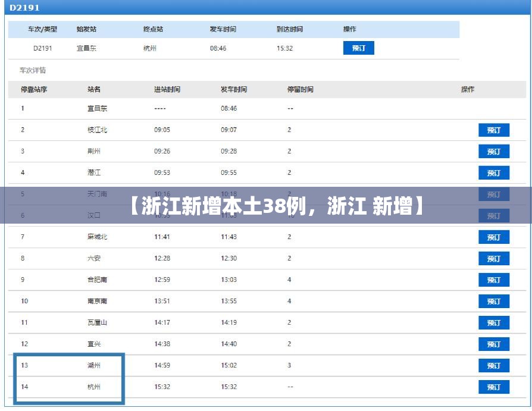
Task: Select train number D2191 cell in summary row
Action: [x=42, y=49]
